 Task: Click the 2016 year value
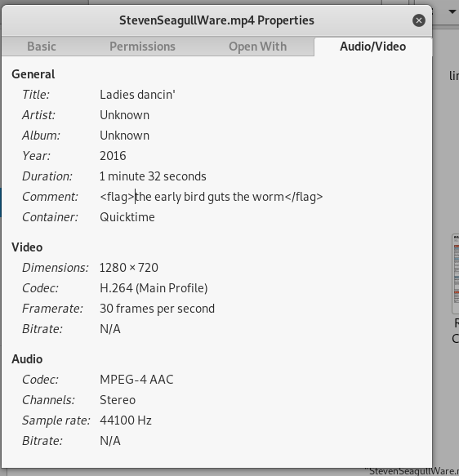[x=113, y=156]
